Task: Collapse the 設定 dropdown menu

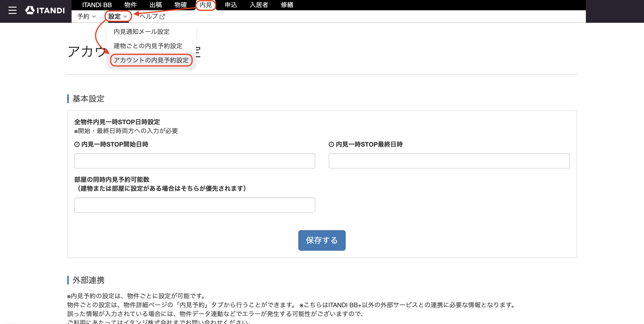Action: [118, 17]
